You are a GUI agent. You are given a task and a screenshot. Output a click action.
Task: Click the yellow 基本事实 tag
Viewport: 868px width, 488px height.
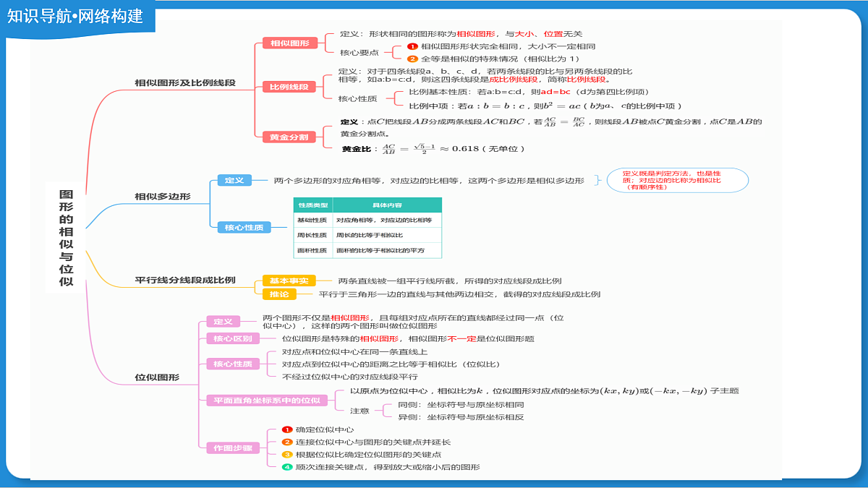[289, 281]
